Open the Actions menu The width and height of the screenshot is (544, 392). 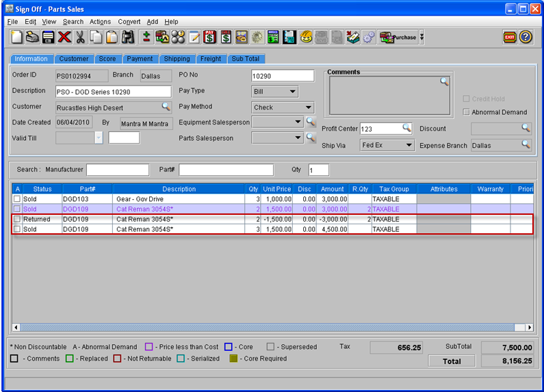point(101,21)
